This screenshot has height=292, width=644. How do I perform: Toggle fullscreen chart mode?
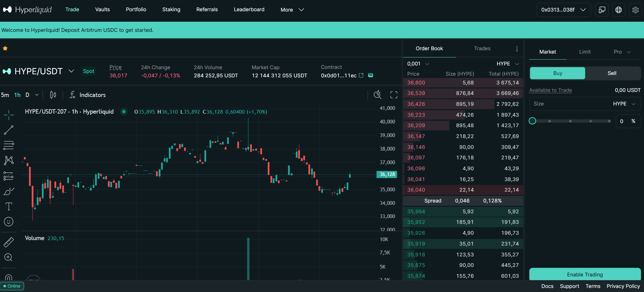pos(393,95)
